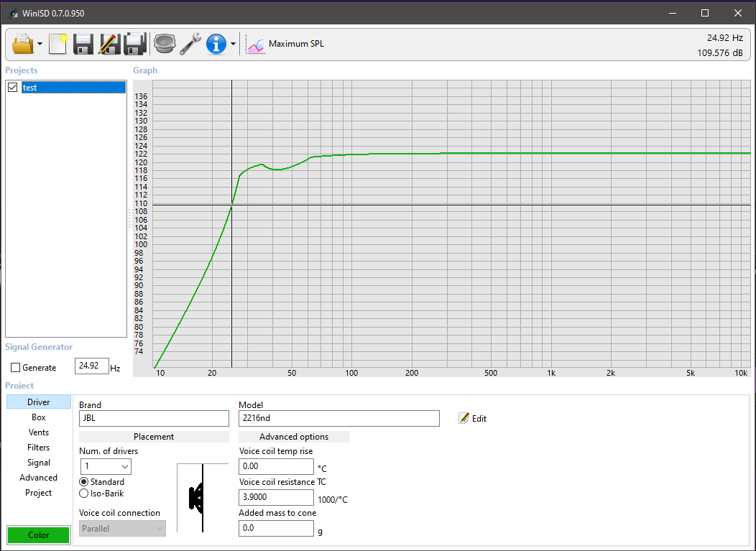Click the save-all double floppy icon
756x551 pixels.
[135, 44]
